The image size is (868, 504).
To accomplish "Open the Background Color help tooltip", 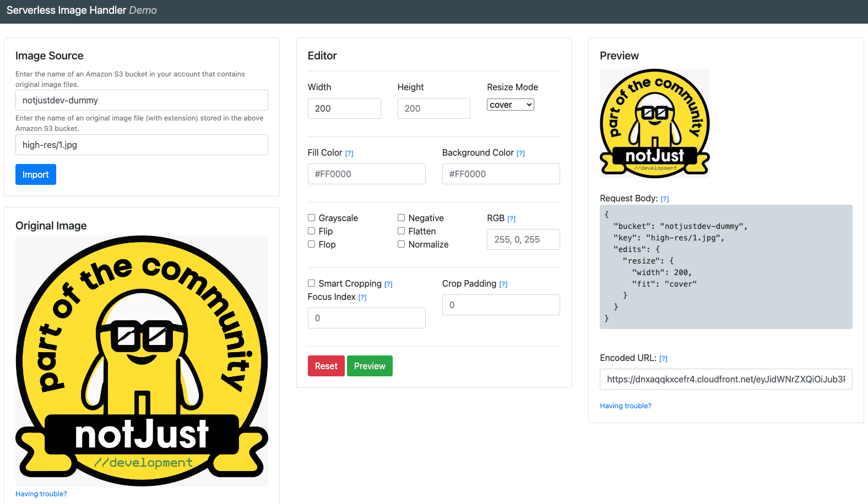I will (520, 154).
